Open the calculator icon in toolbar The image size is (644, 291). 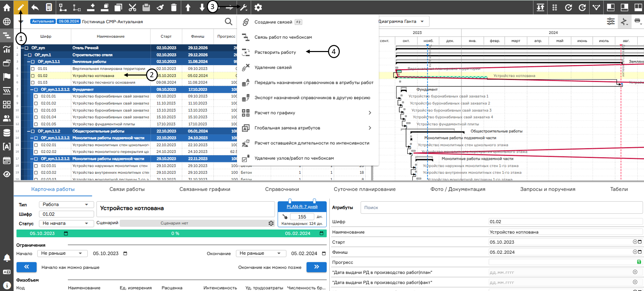click(49, 7)
